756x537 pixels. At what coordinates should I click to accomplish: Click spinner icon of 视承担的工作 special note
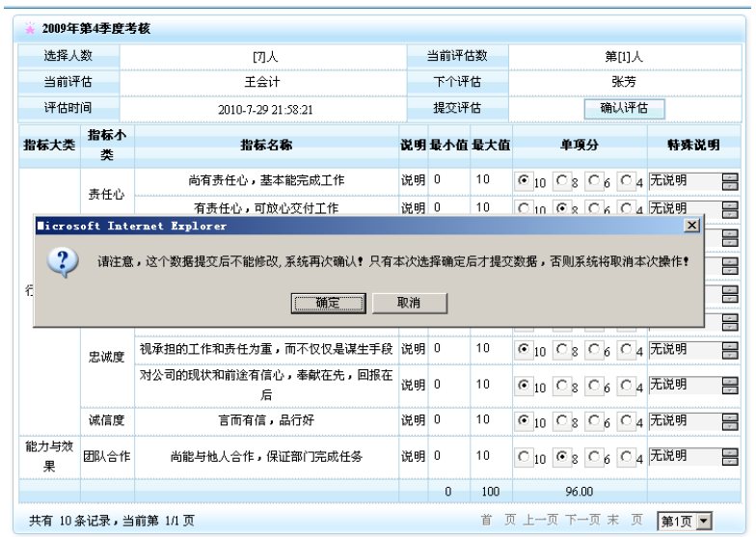(730, 351)
